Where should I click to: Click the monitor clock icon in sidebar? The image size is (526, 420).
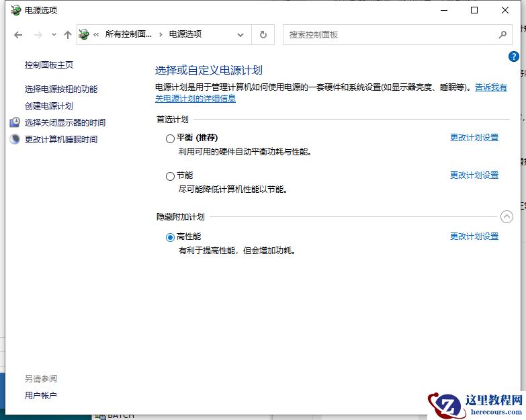coord(15,122)
